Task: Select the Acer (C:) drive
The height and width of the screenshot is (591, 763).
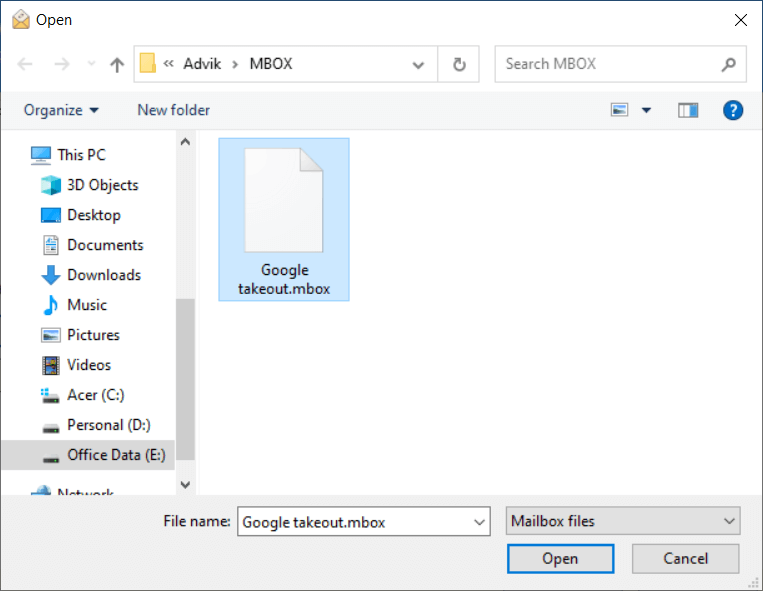Action: click(96, 395)
